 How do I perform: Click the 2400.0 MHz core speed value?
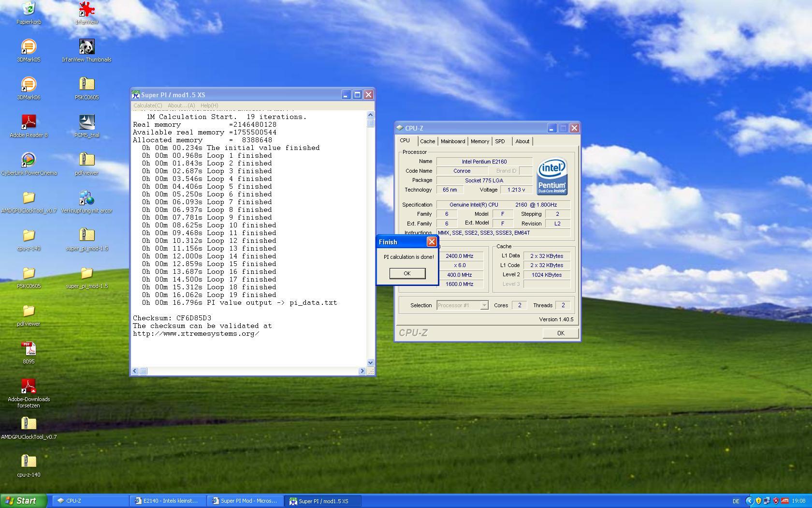[x=459, y=256]
